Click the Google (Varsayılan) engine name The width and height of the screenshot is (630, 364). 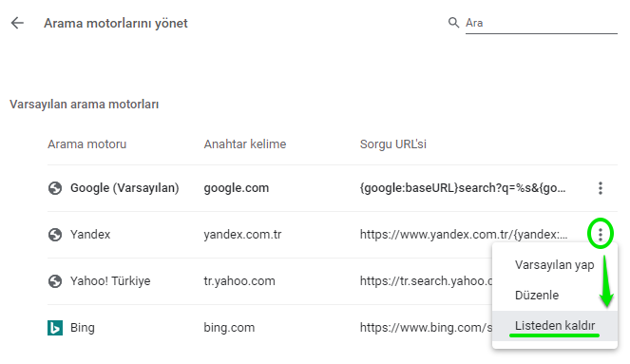[x=124, y=188]
